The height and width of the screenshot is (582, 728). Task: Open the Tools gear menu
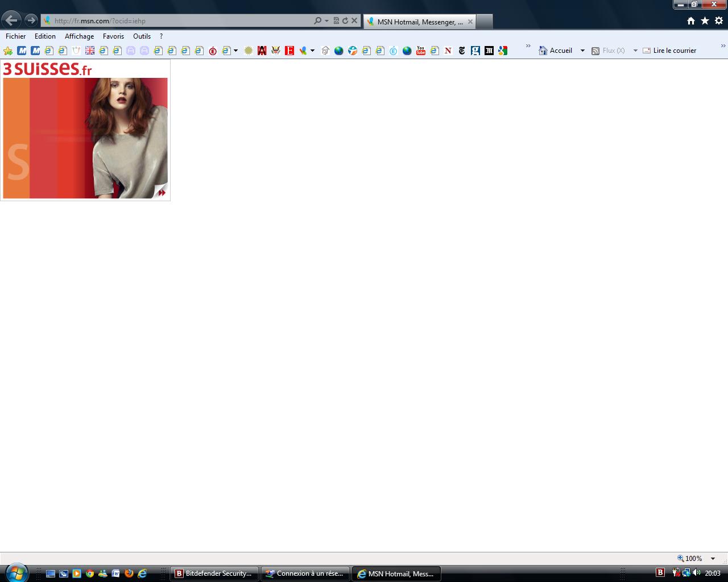click(x=718, y=20)
